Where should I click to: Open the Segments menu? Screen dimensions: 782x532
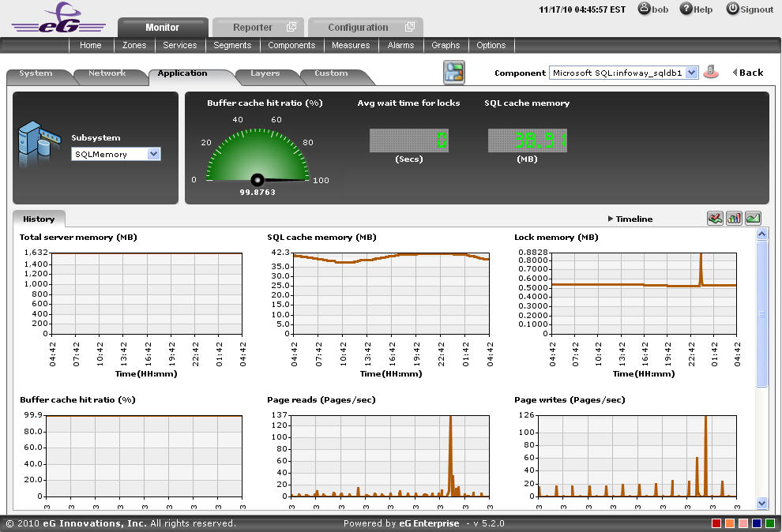coord(232,45)
